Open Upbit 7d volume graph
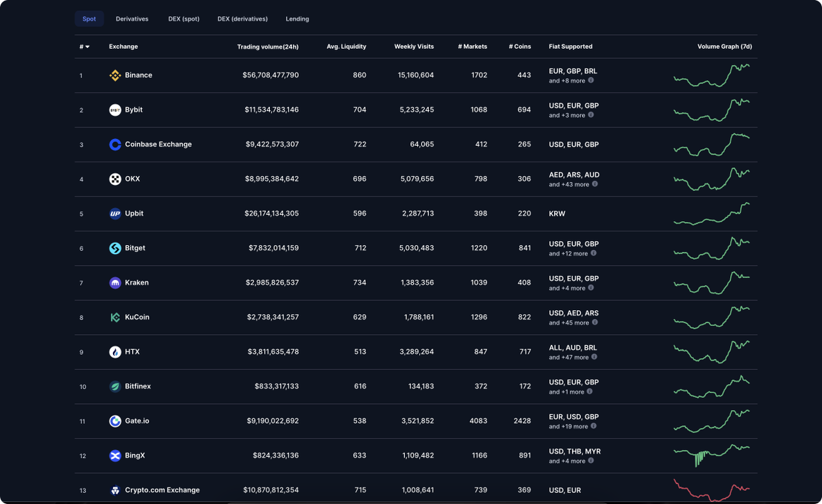The width and height of the screenshot is (822, 504). pos(712,214)
